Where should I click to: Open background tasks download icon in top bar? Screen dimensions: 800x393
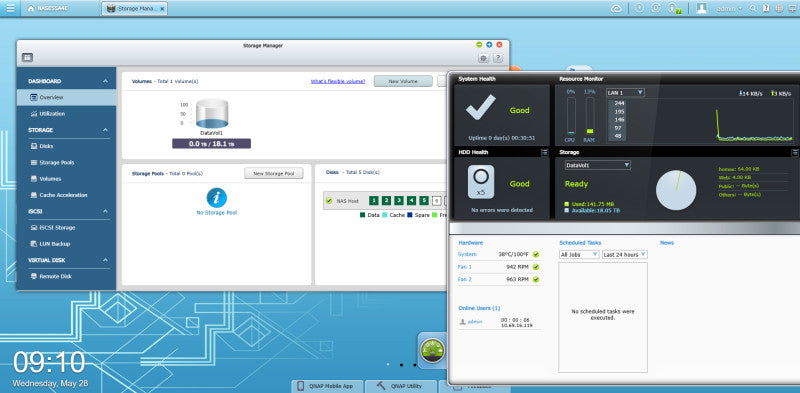[x=638, y=8]
